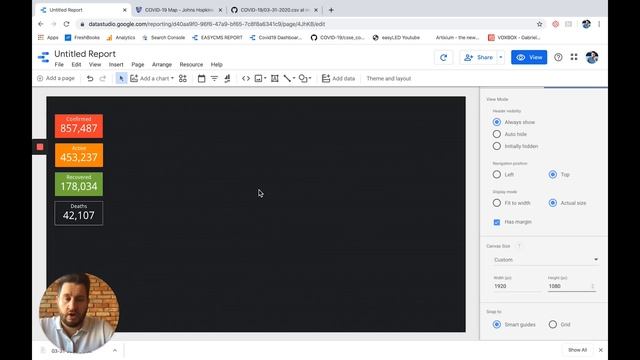Select the line drawing tool

pos(287,78)
